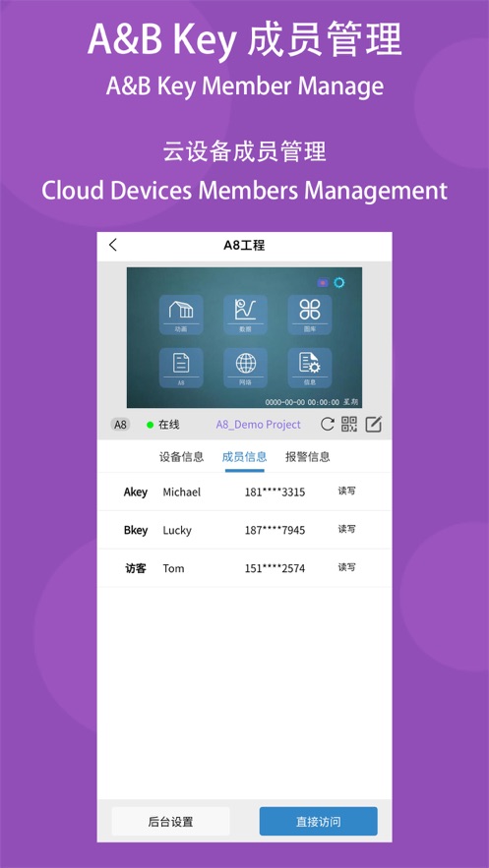
Task: Open the animation icon in device preview
Action: [181, 315]
